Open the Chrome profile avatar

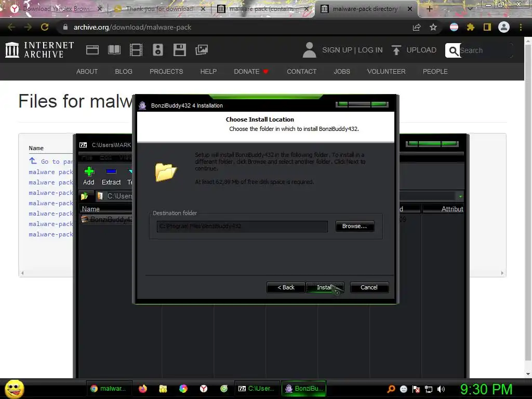(504, 27)
